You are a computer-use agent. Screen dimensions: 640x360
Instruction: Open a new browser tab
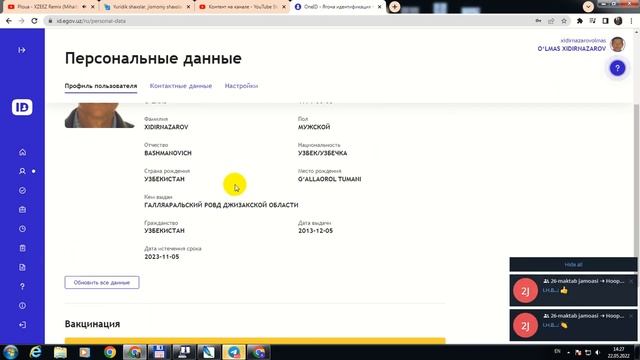coord(394,7)
